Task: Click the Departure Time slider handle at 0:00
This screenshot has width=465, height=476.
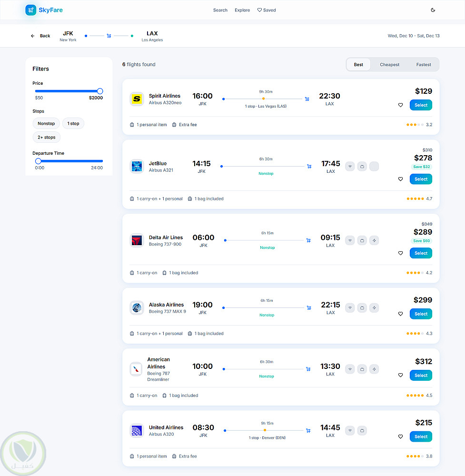Action: 38,161
